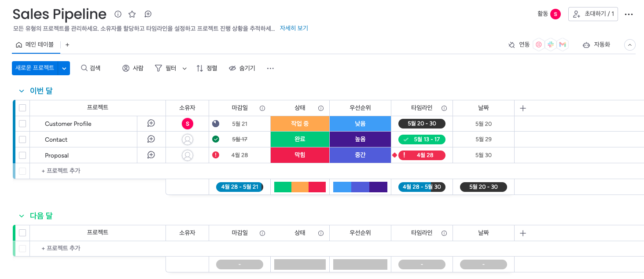The width and height of the screenshot is (644, 279).
Task: Open the board info icon beside the title
Action: (x=118, y=14)
